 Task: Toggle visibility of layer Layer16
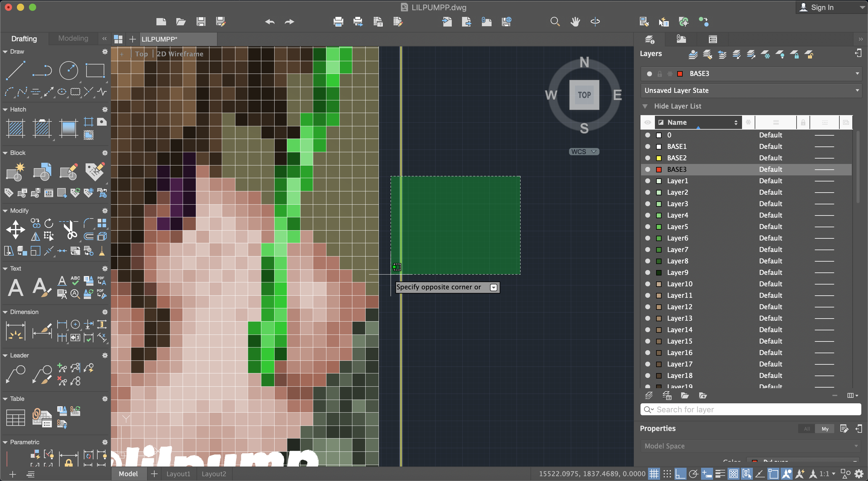click(648, 353)
